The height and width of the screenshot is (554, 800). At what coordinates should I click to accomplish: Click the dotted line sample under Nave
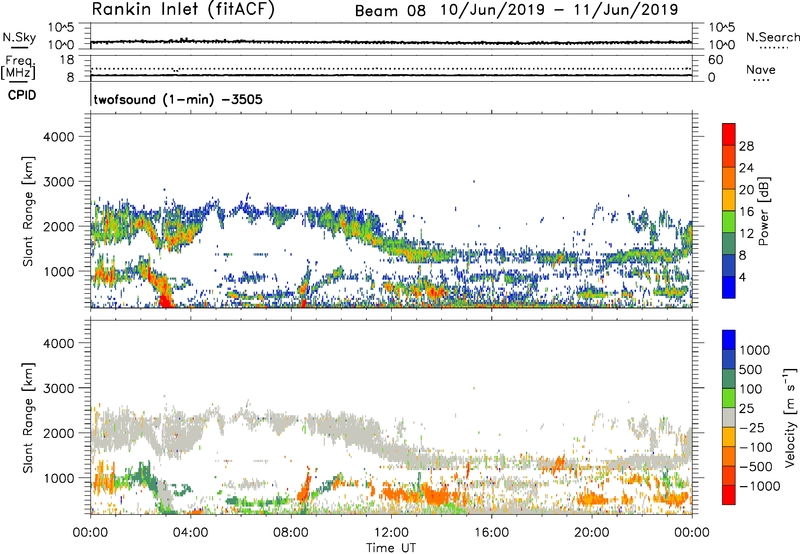click(761, 81)
